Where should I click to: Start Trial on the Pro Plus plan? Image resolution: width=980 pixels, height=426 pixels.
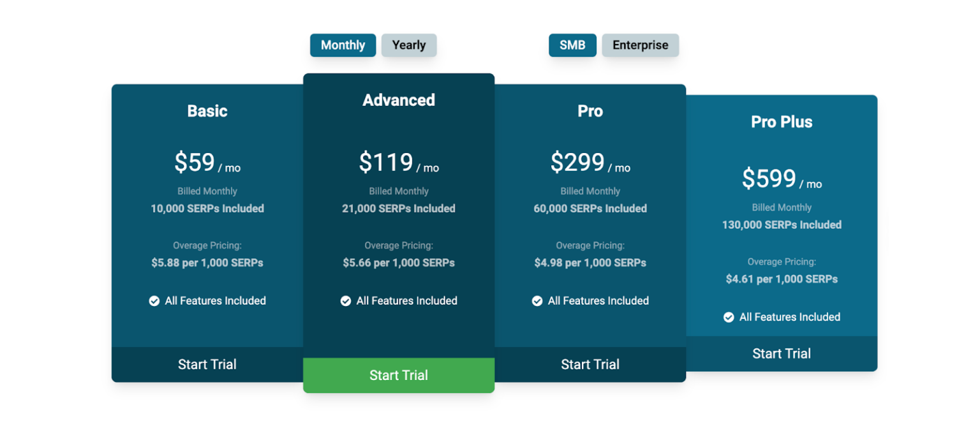click(x=781, y=353)
